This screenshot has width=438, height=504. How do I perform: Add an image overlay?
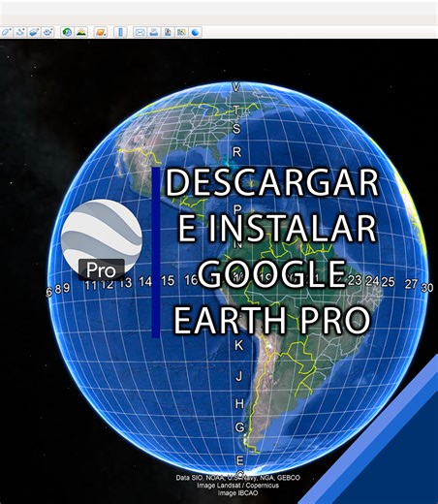[x=34, y=32]
